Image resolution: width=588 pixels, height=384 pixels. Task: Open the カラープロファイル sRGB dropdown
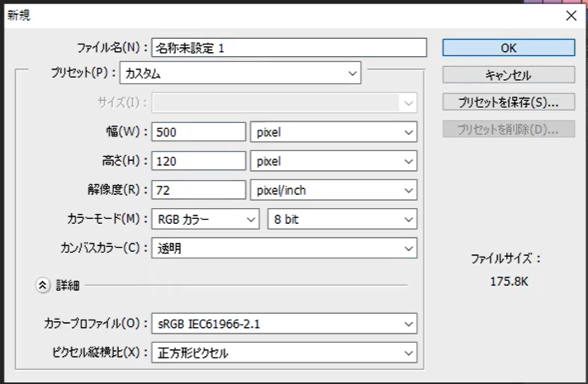[283, 324]
